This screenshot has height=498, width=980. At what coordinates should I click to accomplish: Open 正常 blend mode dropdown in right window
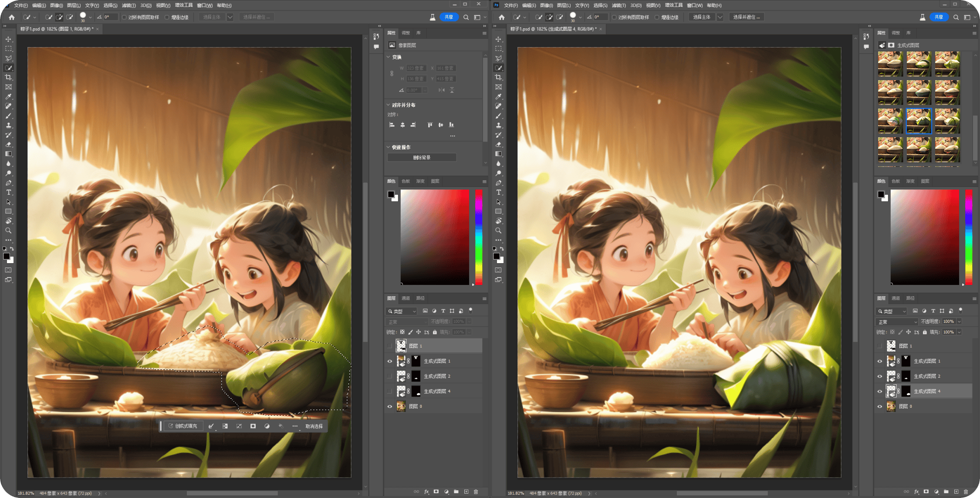[x=897, y=322]
